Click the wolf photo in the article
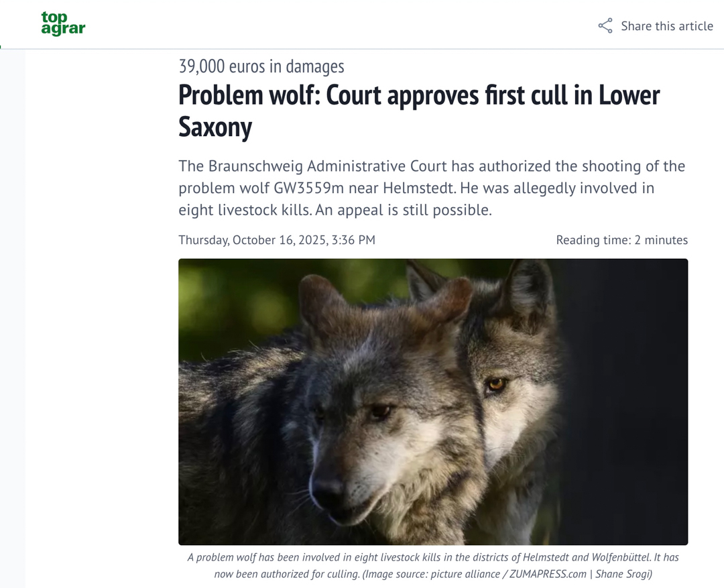 (x=432, y=401)
